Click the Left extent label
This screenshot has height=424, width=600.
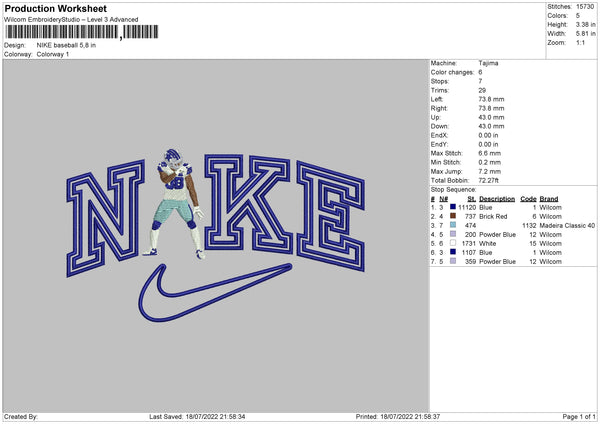point(437,99)
